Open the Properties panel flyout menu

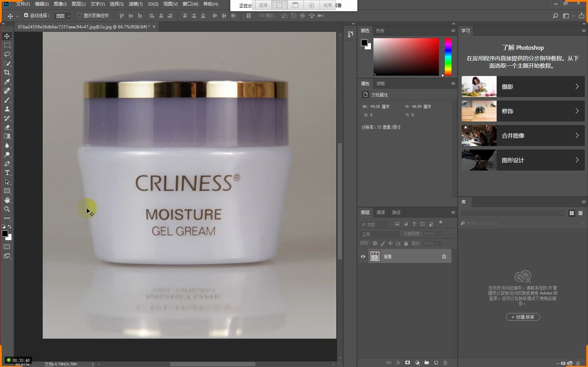coord(453,84)
